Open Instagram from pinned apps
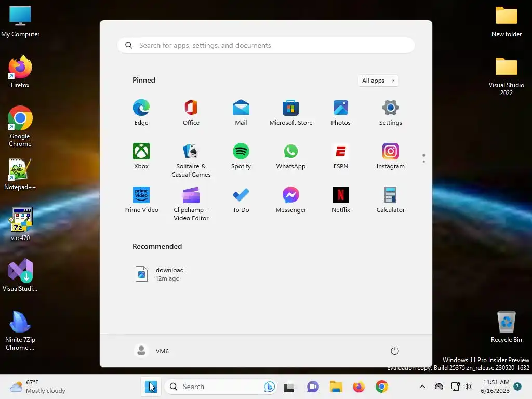 391,156
